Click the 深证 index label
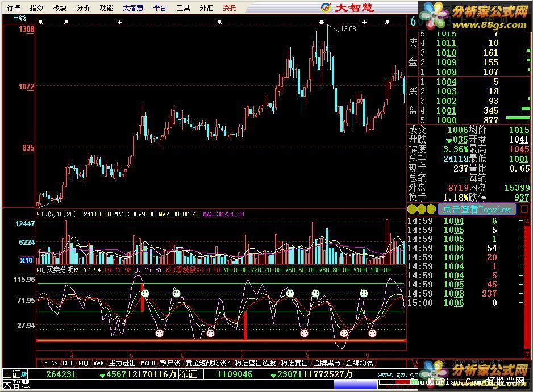Image resolution: width=533 pixels, height=392 pixels. point(188,374)
